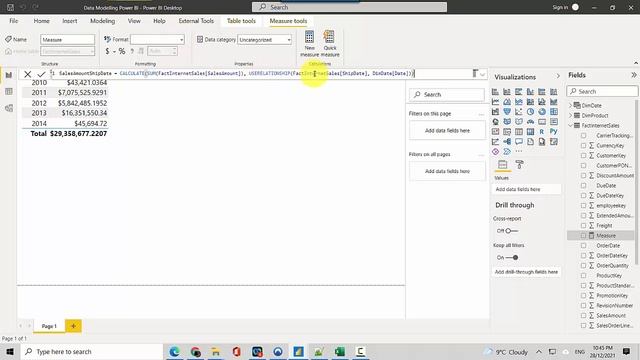The height and width of the screenshot is (360, 640).
Task: Select the line chart visual
Action: (495, 102)
